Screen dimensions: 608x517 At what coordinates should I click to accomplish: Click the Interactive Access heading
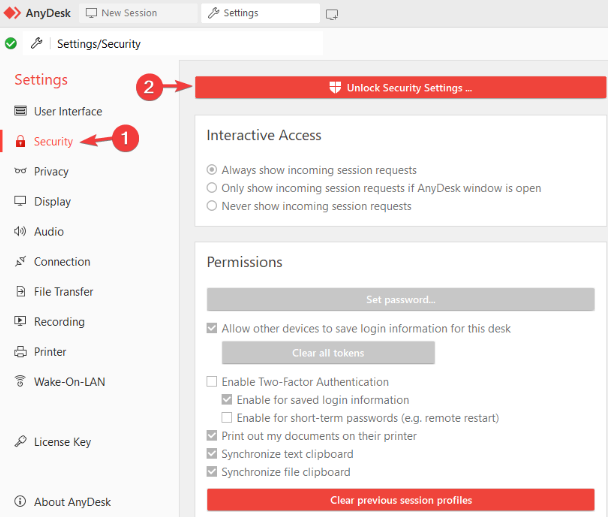click(x=264, y=135)
